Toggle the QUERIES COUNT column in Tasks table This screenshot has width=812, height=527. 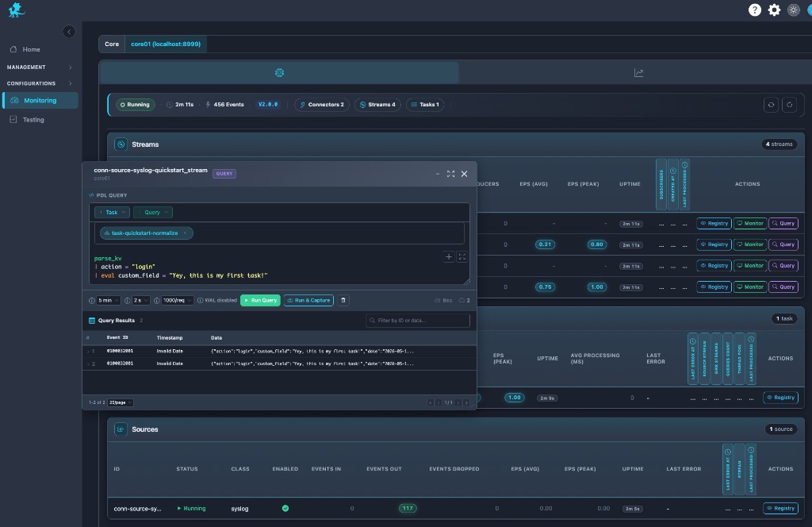(x=728, y=359)
